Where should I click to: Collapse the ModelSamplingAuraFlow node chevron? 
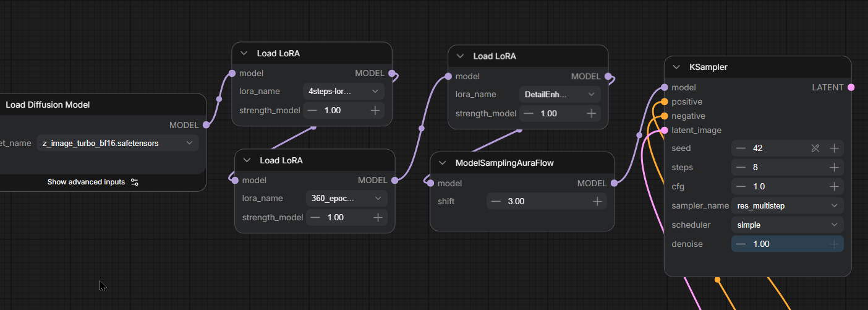click(442, 163)
